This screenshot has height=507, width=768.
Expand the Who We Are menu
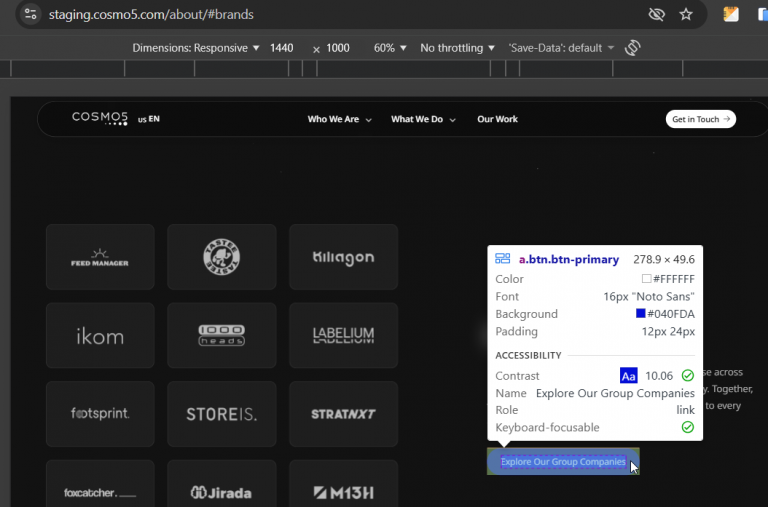[339, 119]
